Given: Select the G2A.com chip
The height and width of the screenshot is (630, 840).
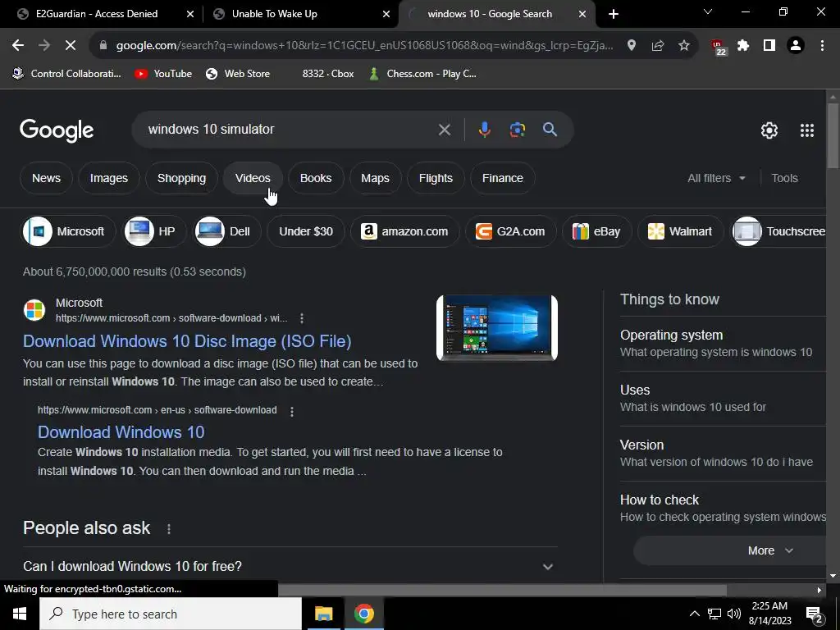Looking at the screenshot, I should pyautogui.click(x=510, y=231).
